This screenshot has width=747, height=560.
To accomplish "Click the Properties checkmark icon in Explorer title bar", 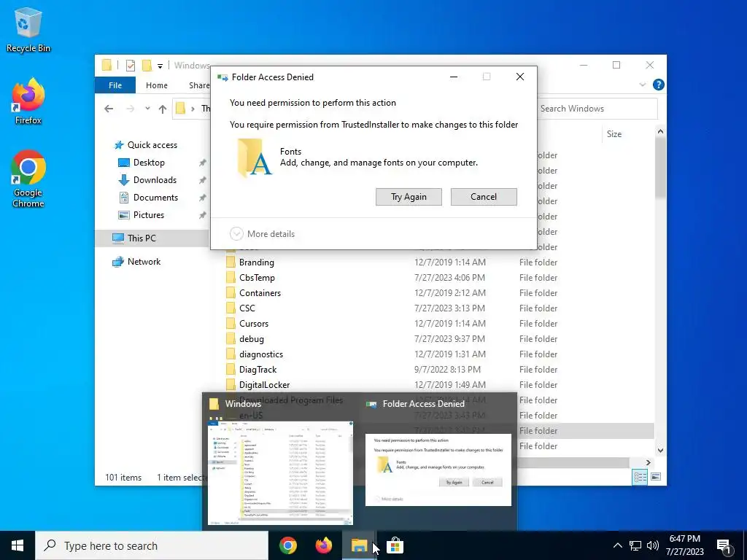I will 130,65.
